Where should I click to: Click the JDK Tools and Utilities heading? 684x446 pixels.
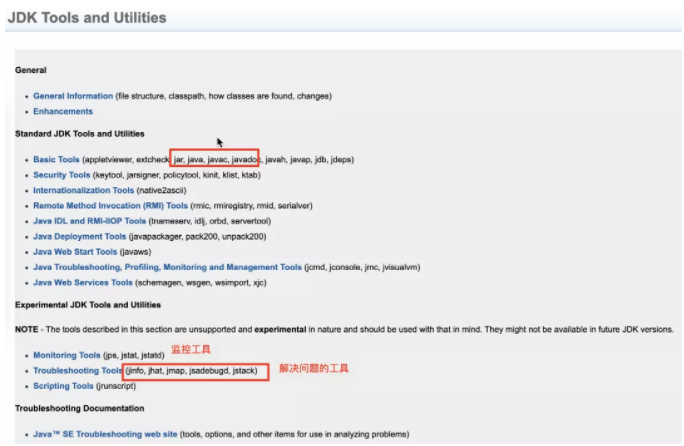pyautogui.click(x=87, y=18)
